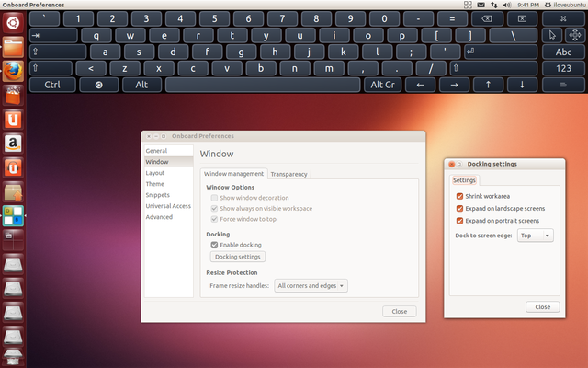Click Close in the Docking settings dialog
Screen dimensions: 588x368
[543, 306]
